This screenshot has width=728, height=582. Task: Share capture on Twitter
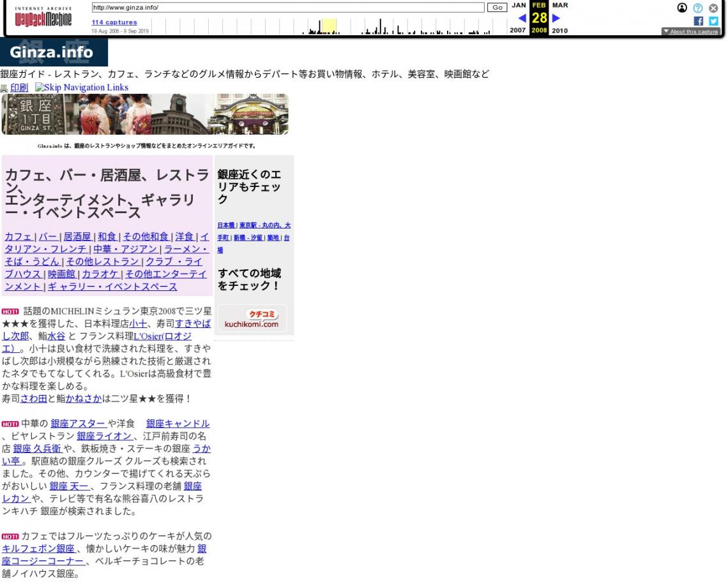coord(713,21)
